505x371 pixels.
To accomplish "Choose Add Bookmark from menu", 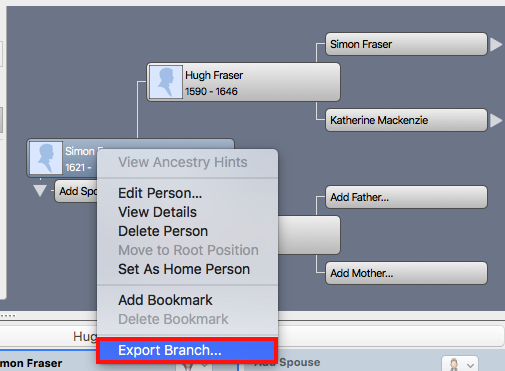I will (165, 300).
